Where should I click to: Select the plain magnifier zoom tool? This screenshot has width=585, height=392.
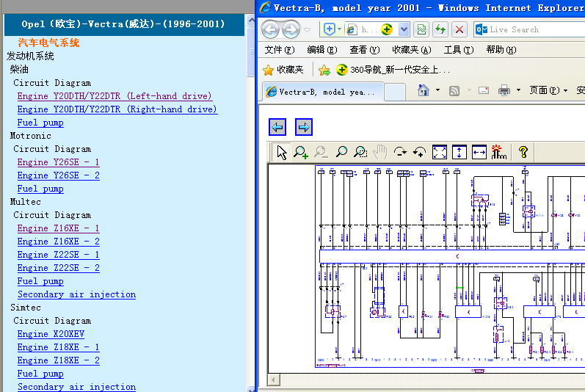341,152
